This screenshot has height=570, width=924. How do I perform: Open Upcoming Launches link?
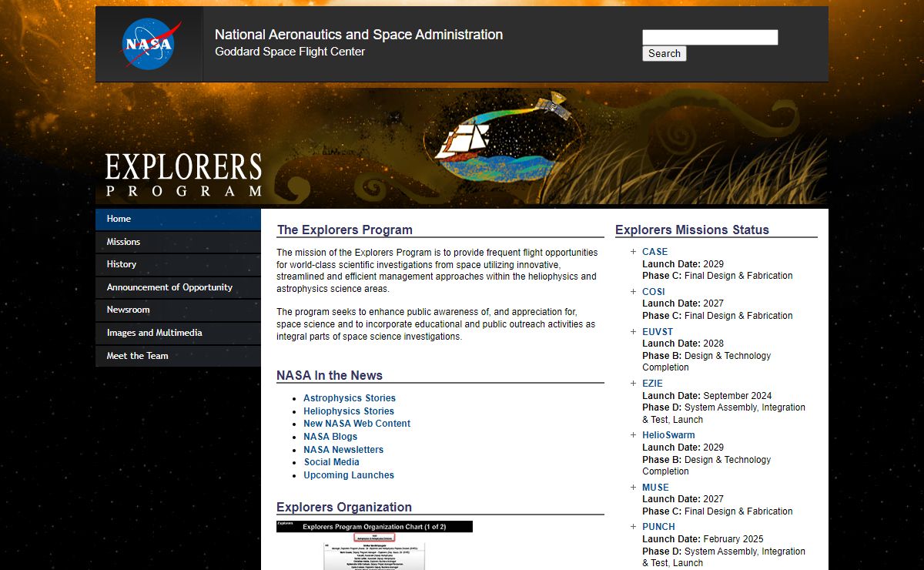coord(349,475)
